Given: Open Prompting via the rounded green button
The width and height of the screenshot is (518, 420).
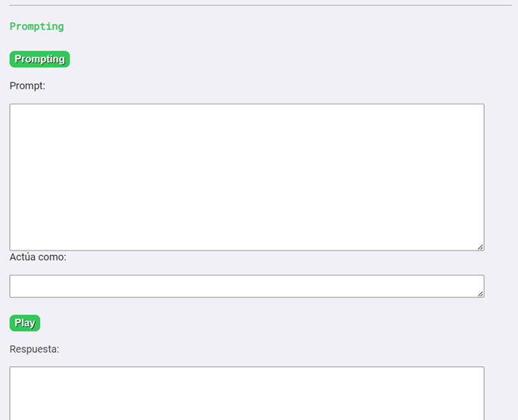Looking at the screenshot, I should pos(39,59).
